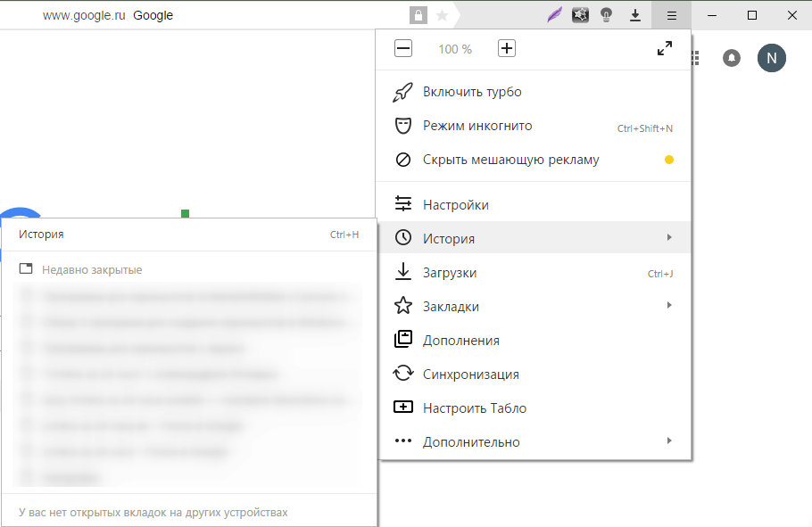The image size is (812, 527).
Task: Bookmark page with star in address bar
Action: coord(442,15)
